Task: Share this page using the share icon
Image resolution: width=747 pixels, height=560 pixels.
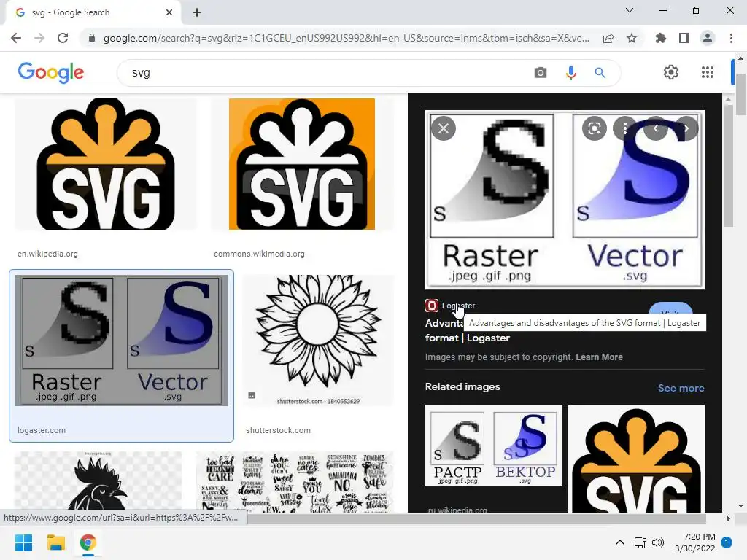Action: coord(608,38)
